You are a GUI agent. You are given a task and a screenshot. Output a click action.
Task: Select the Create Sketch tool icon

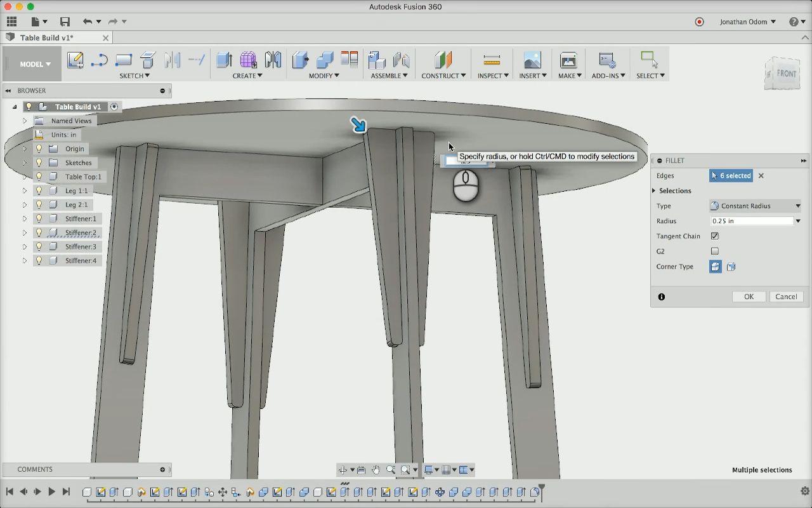point(75,60)
